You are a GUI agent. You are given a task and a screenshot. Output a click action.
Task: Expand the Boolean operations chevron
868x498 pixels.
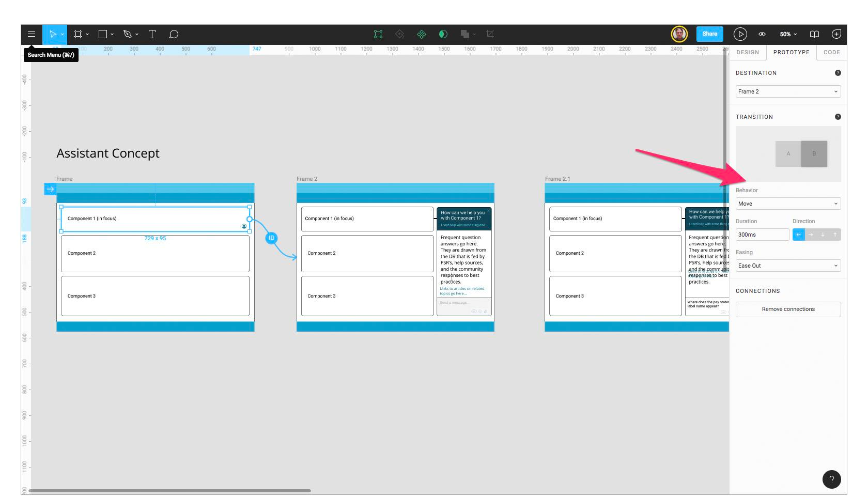coord(474,34)
